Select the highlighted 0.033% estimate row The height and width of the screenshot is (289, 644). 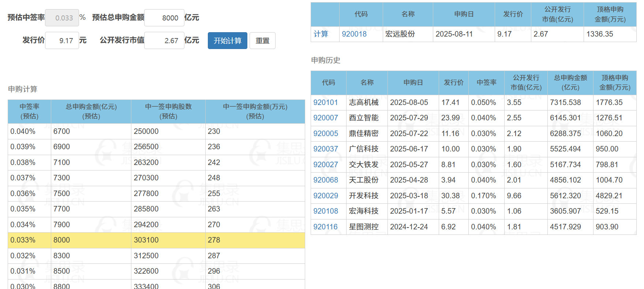(x=156, y=240)
